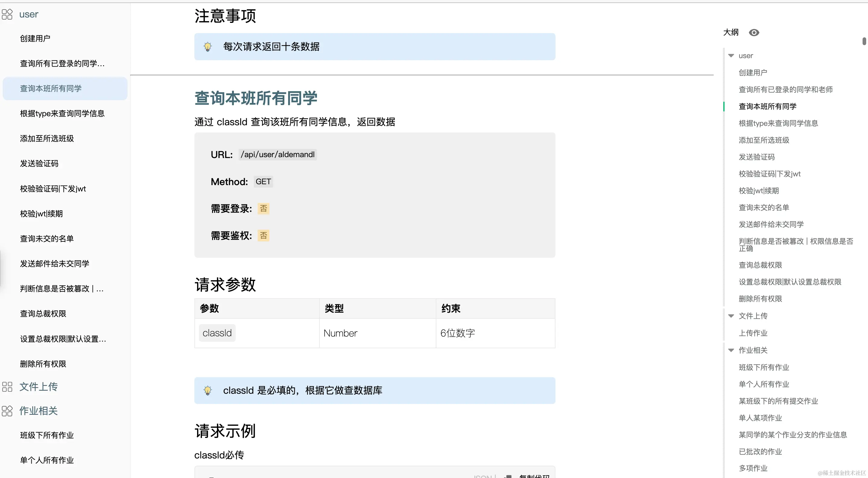The image size is (868, 478).
Task: Open 创建用户 in the left sidebar
Action: (x=35, y=39)
